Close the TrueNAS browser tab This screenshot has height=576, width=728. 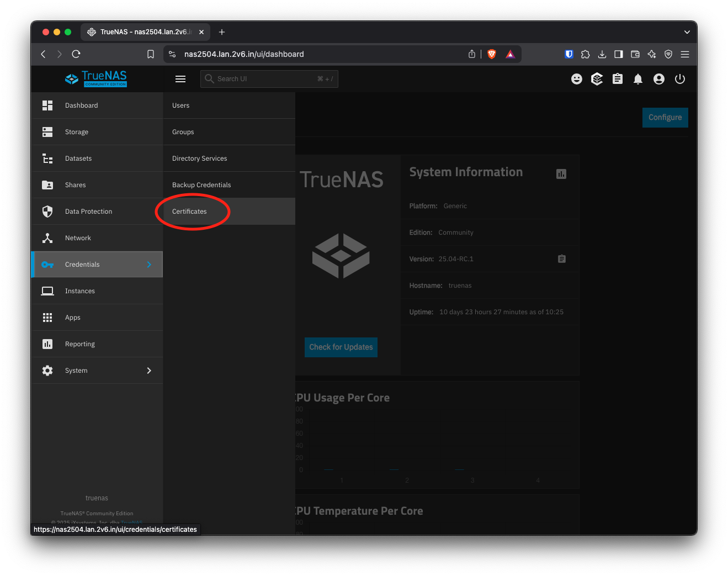(201, 32)
